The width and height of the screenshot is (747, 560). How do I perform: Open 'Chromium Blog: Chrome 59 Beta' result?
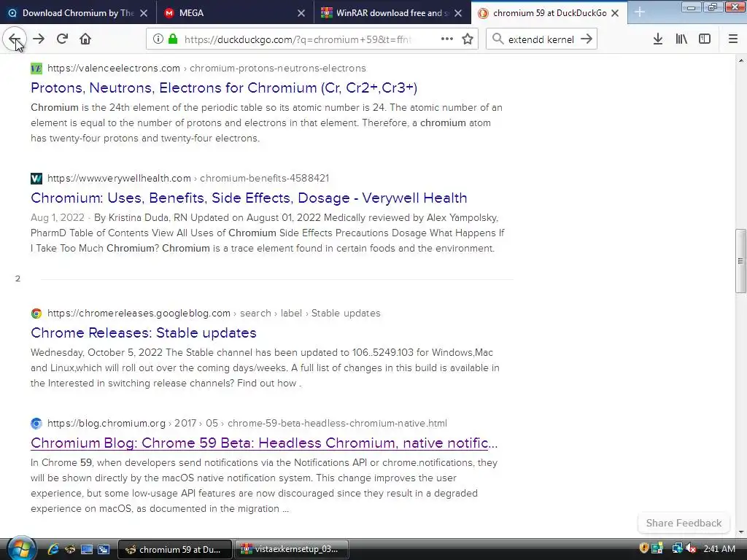[264, 443]
